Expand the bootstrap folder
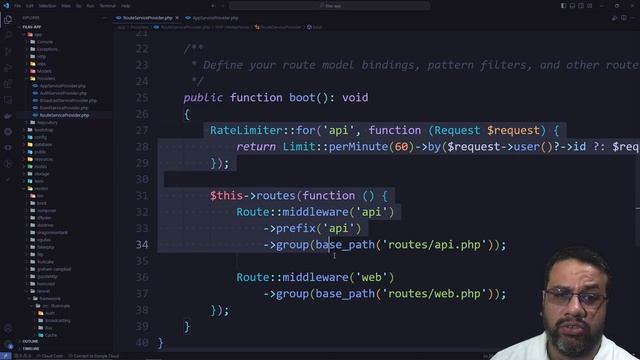640x360 pixels. [x=44, y=130]
